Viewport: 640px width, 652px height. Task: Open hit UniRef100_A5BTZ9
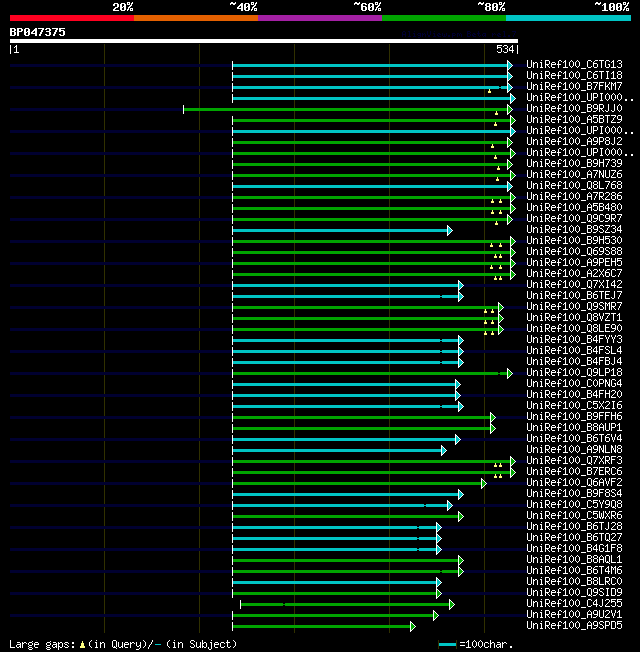(574, 119)
